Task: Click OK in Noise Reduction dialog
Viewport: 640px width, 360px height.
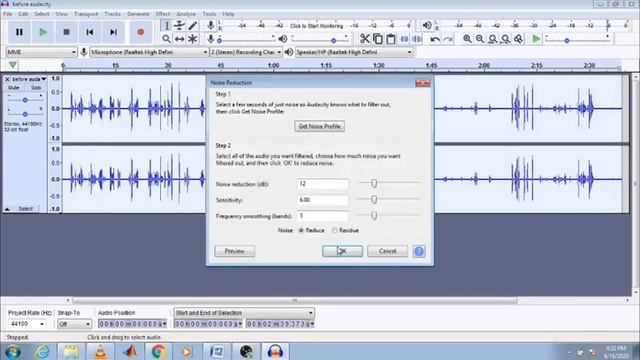Action: [x=342, y=251]
